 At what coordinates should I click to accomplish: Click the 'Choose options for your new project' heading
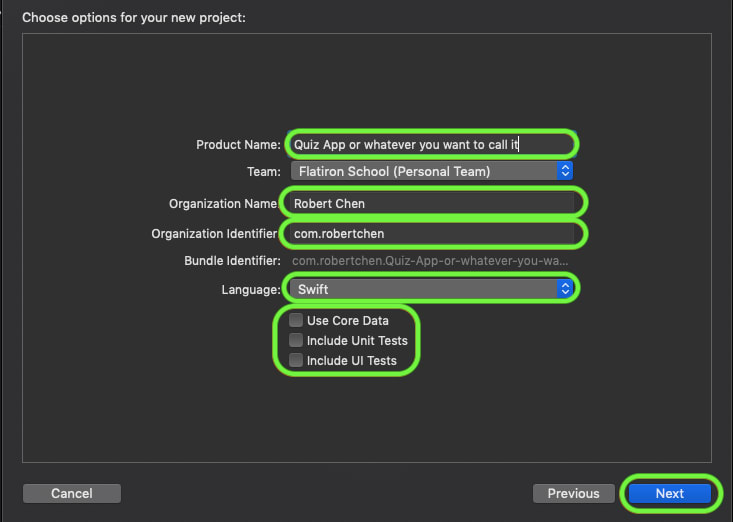tap(134, 18)
